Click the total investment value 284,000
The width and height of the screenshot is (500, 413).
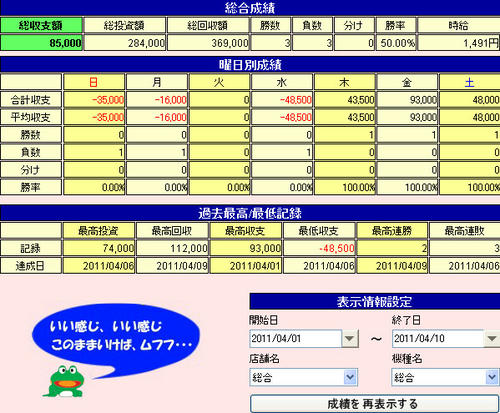click(x=125, y=43)
